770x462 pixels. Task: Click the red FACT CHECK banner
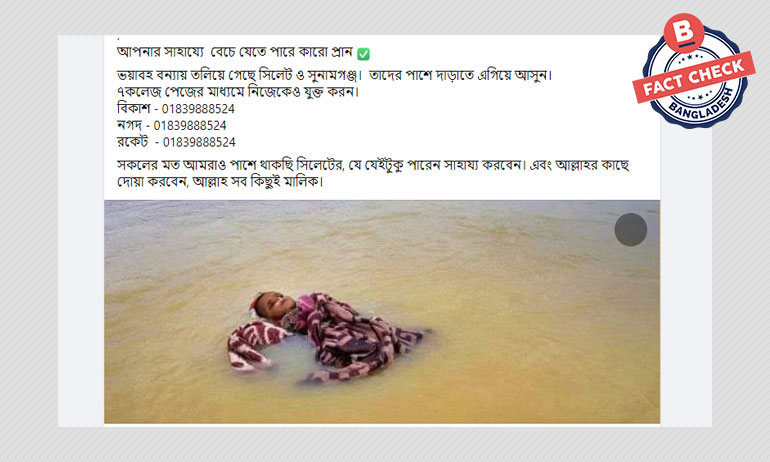pos(694,77)
